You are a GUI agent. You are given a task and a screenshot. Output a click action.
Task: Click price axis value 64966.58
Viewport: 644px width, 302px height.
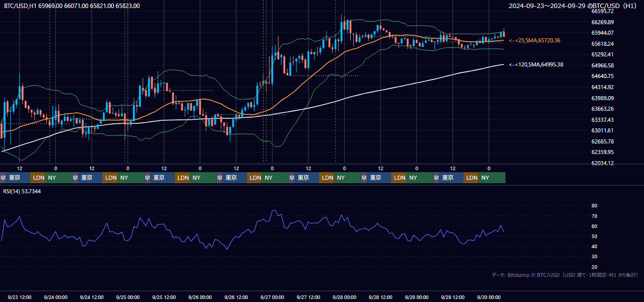pos(602,65)
